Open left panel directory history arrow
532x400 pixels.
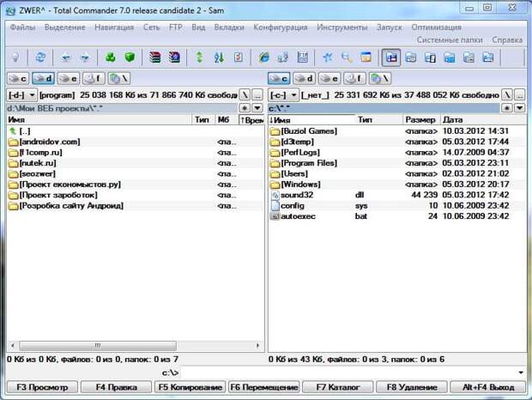pyautogui.click(x=258, y=108)
